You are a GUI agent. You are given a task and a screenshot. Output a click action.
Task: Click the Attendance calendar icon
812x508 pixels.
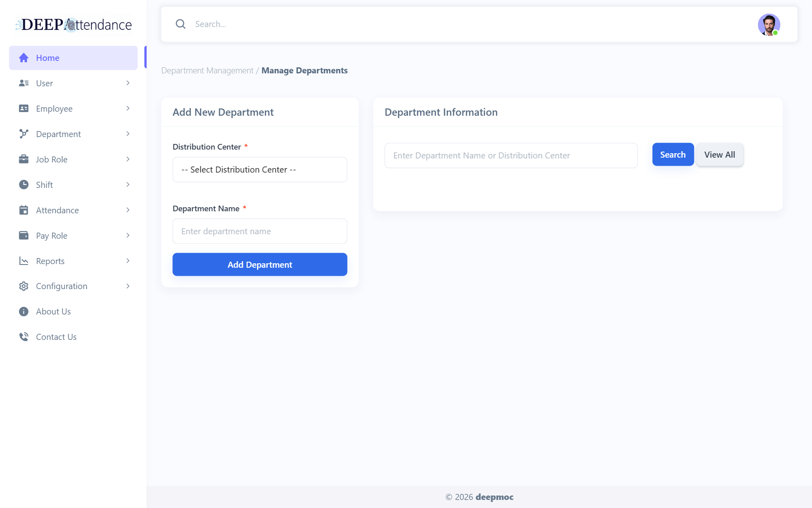(x=24, y=210)
